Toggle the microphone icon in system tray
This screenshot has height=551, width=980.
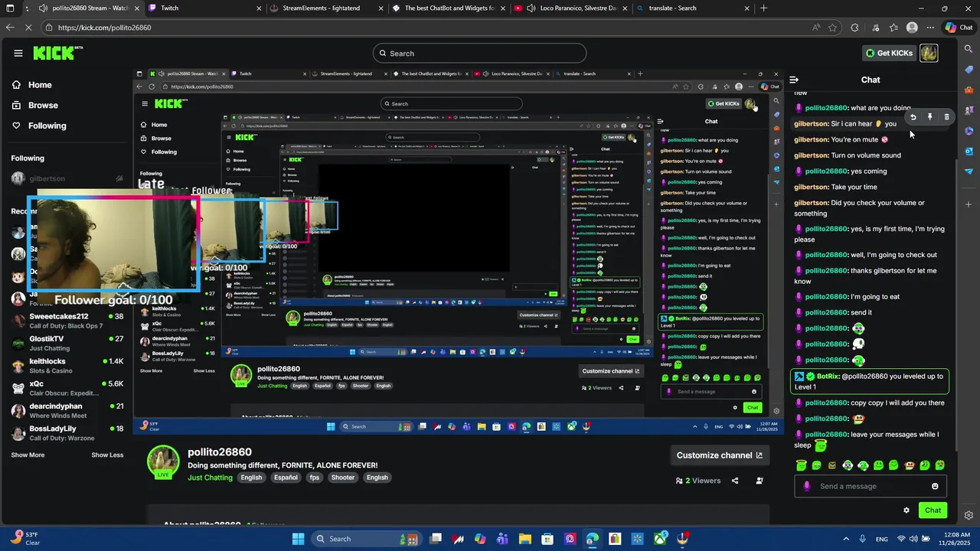pos(863,539)
